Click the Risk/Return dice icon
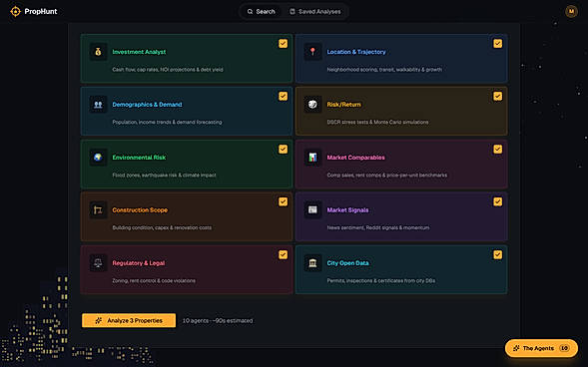588x367 pixels. (312, 105)
